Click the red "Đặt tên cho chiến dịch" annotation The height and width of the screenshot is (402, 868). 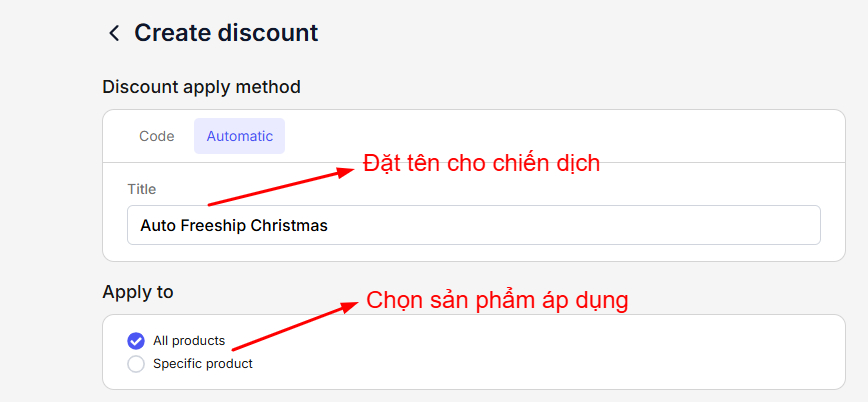pos(481,163)
